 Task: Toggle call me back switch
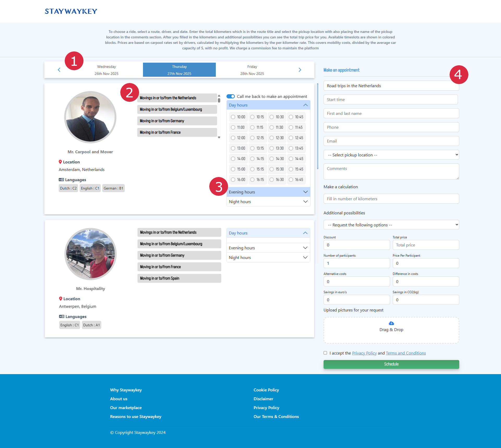tap(231, 96)
